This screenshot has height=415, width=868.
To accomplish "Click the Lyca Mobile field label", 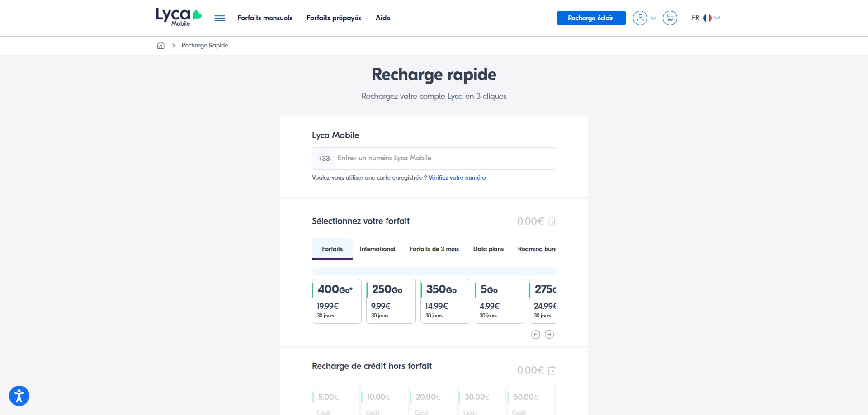I will (335, 135).
